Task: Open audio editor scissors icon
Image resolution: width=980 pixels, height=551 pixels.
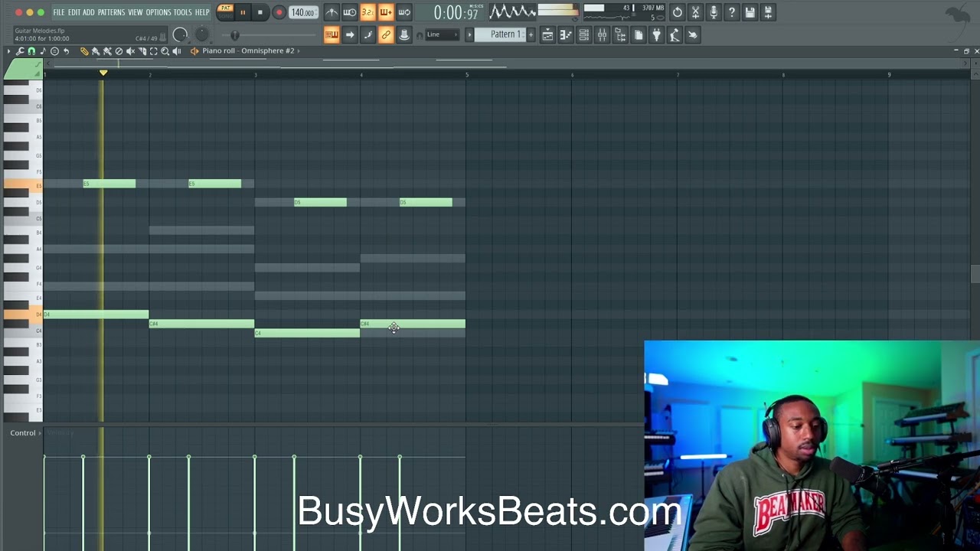Action: [695, 12]
